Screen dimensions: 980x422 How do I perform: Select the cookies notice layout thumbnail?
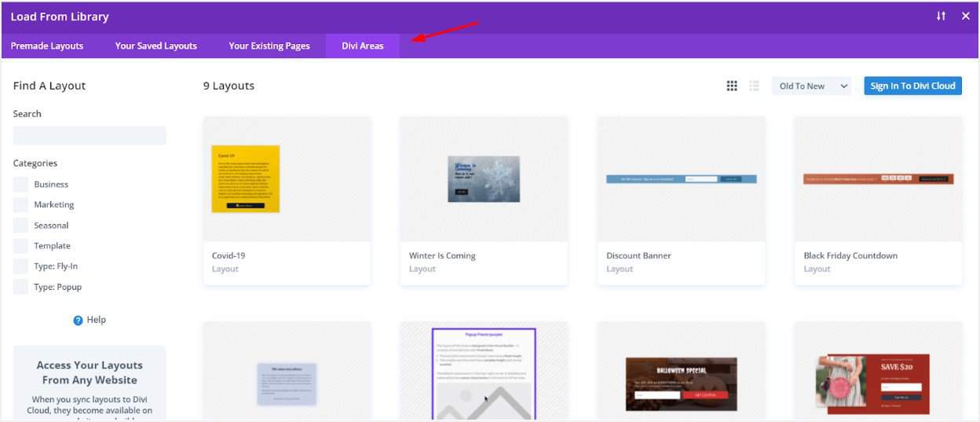(x=287, y=371)
